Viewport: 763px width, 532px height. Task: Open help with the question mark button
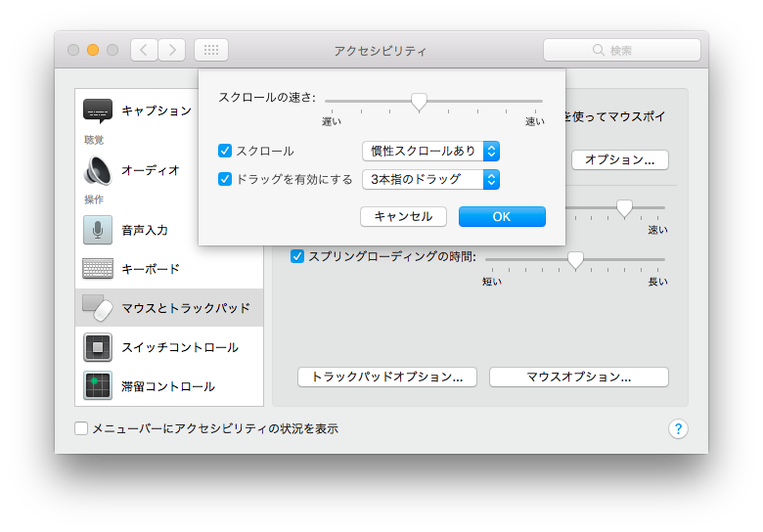(x=678, y=429)
